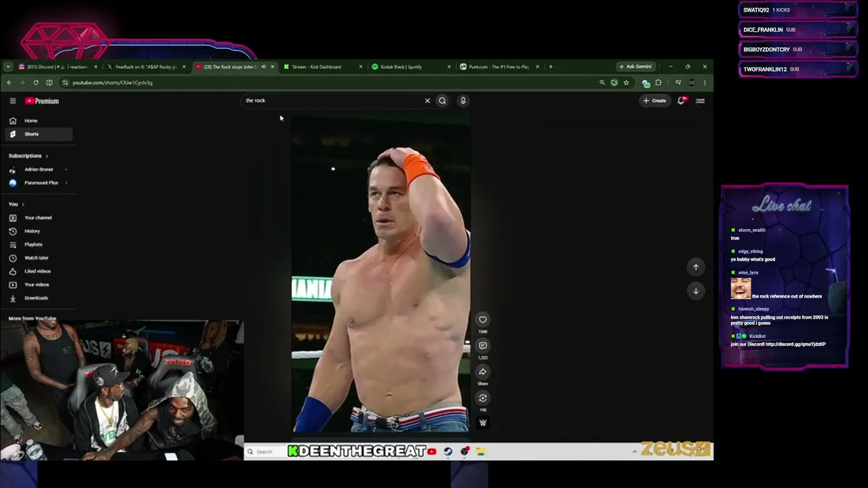Close the active YouTube tab

[x=273, y=67]
